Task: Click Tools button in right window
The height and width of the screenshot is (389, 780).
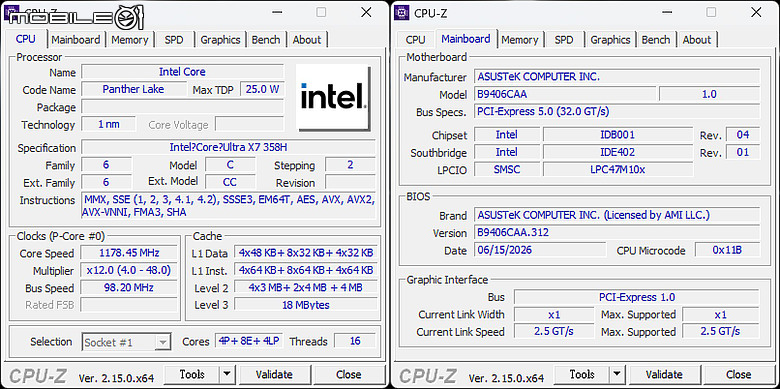Action: pos(582,374)
